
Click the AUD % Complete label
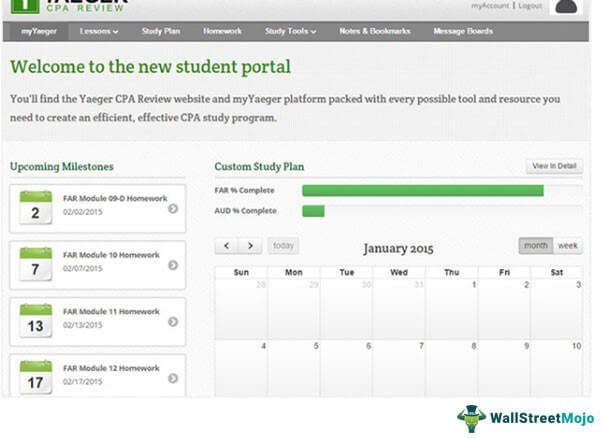click(245, 211)
